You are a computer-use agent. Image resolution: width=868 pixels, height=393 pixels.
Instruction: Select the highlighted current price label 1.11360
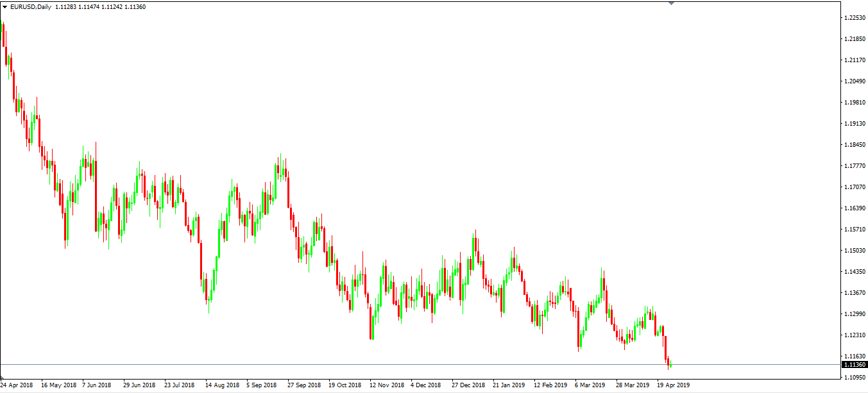click(x=855, y=365)
